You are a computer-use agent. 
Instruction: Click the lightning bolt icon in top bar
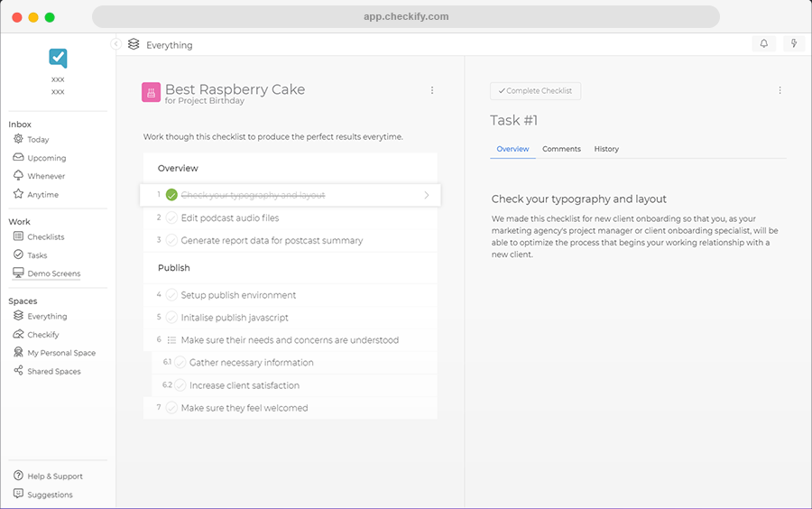[x=793, y=43]
